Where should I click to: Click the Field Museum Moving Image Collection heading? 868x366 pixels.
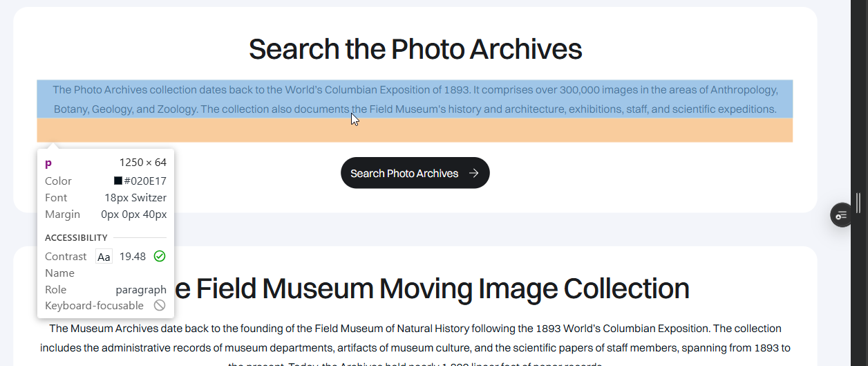[442, 289]
